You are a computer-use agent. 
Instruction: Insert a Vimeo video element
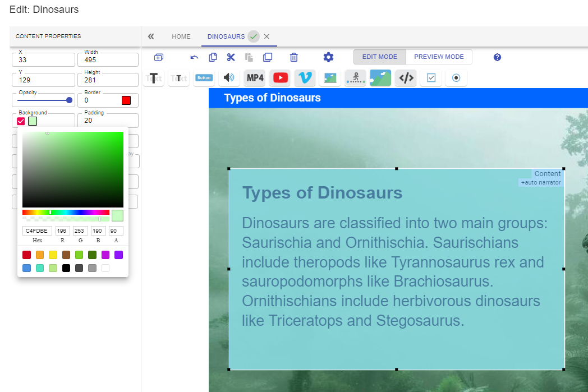[x=305, y=78]
